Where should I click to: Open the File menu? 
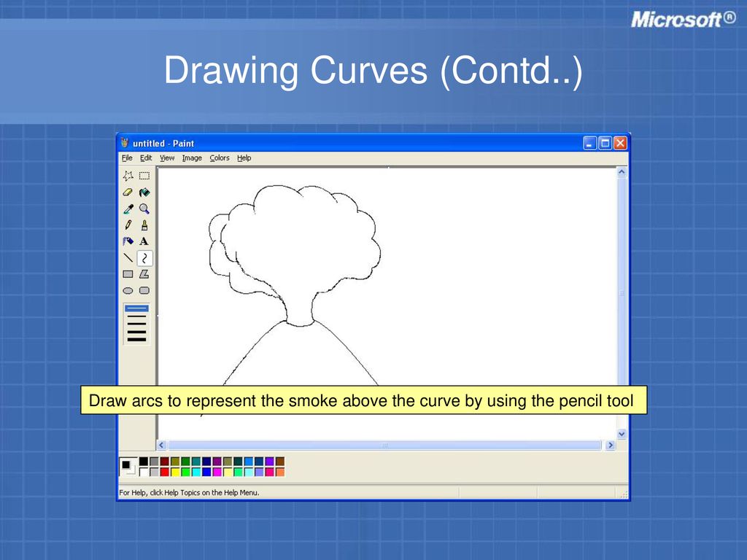pos(127,157)
